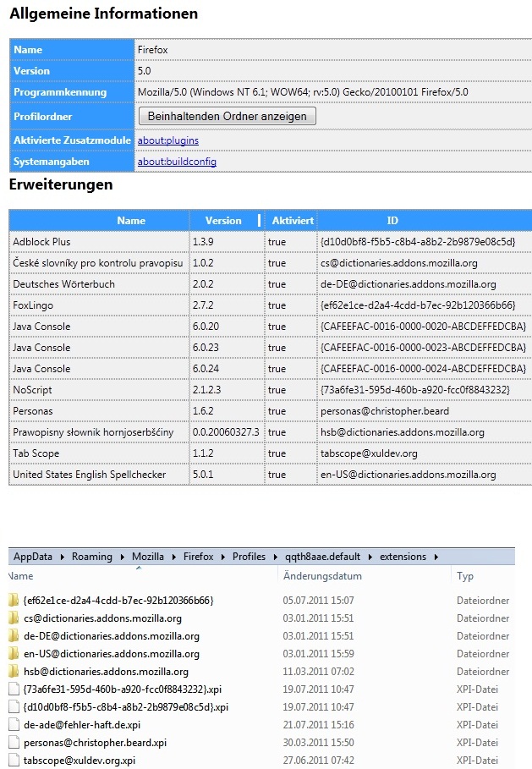Click the hsb@dictionaries folder icon

14,671
